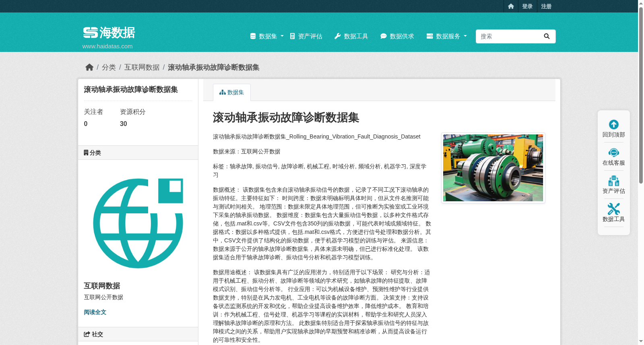Click the 数据来源：互联网公开数据 line

(246, 151)
